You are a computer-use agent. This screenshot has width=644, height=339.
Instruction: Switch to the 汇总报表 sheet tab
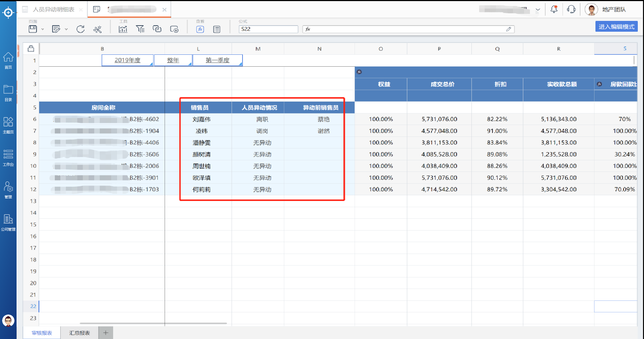click(x=80, y=333)
